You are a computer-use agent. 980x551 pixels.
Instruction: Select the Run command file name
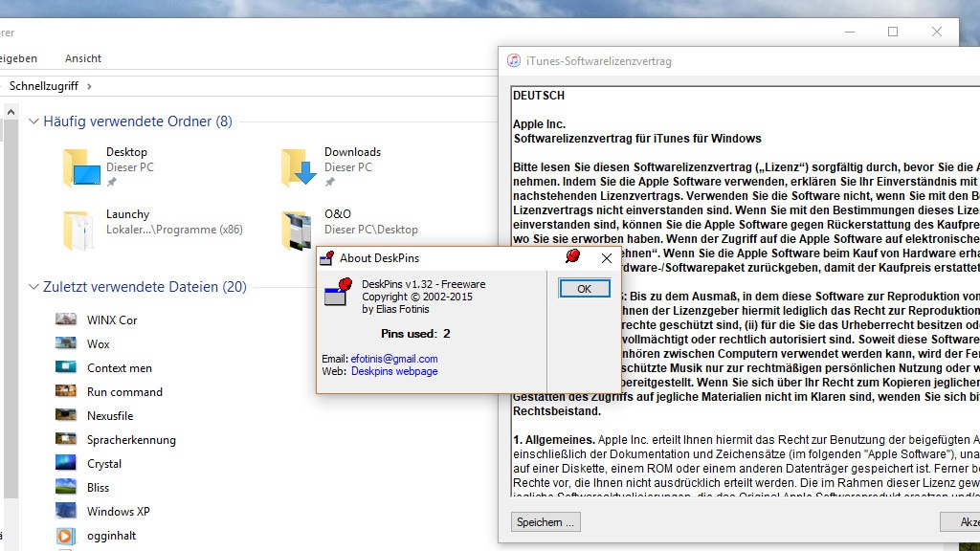click(125, 391)
